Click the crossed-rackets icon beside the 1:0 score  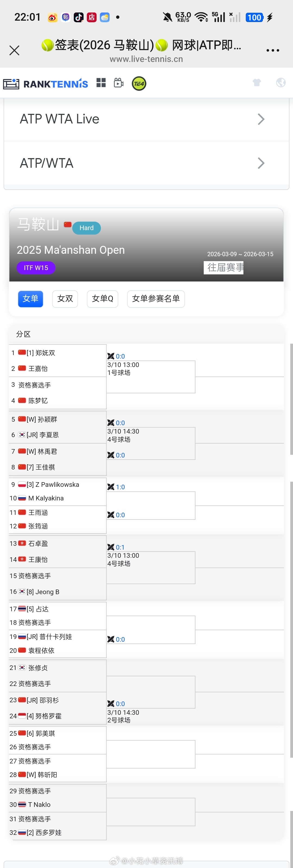pos(111,487)
